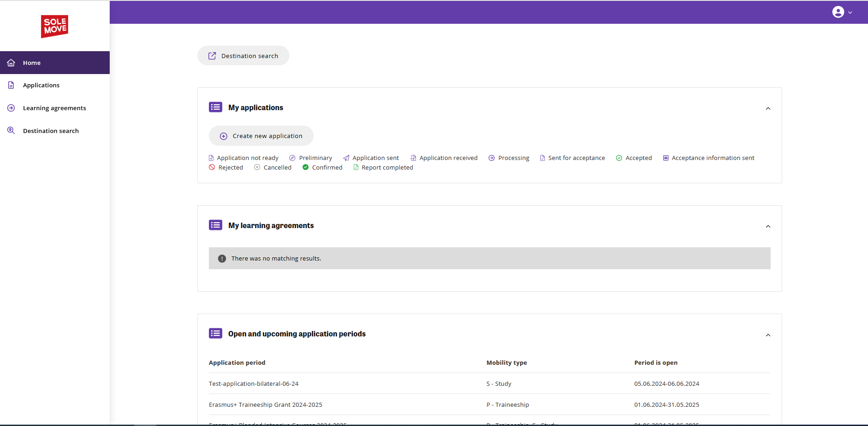
Task: Collapse Open and upcoming application periods
Action: 768,335
